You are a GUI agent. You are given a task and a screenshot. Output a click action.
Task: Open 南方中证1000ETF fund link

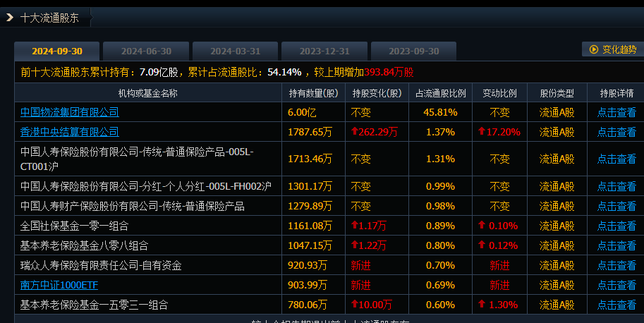[59, 285]
